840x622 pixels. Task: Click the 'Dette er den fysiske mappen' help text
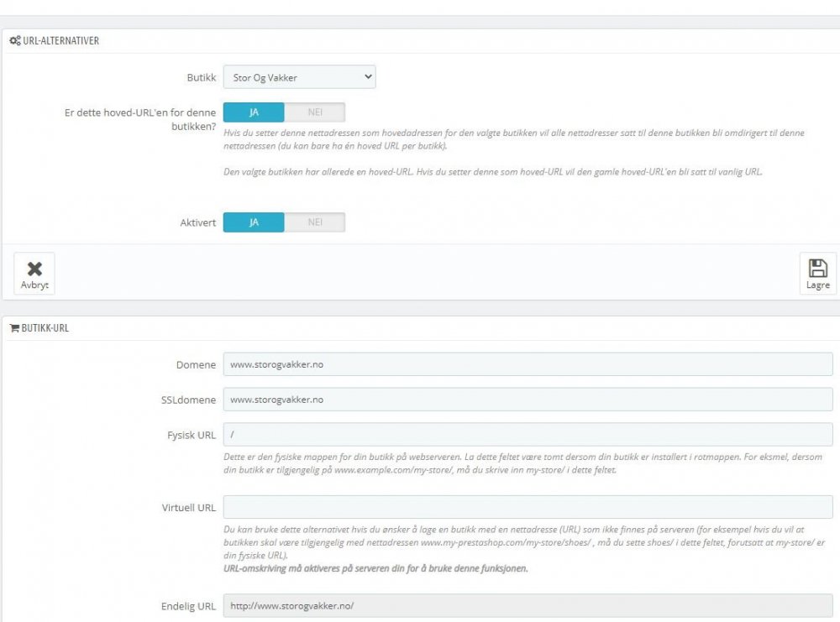[522, 463]
